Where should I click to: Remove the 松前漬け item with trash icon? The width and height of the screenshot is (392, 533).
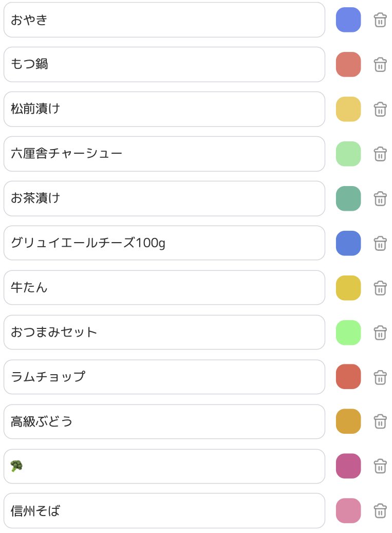coord(380,109)
